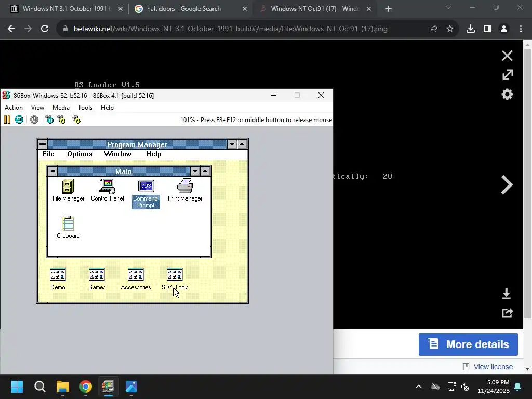Click the browser address bar URL
Screen dimensions: 532x399
231,29
